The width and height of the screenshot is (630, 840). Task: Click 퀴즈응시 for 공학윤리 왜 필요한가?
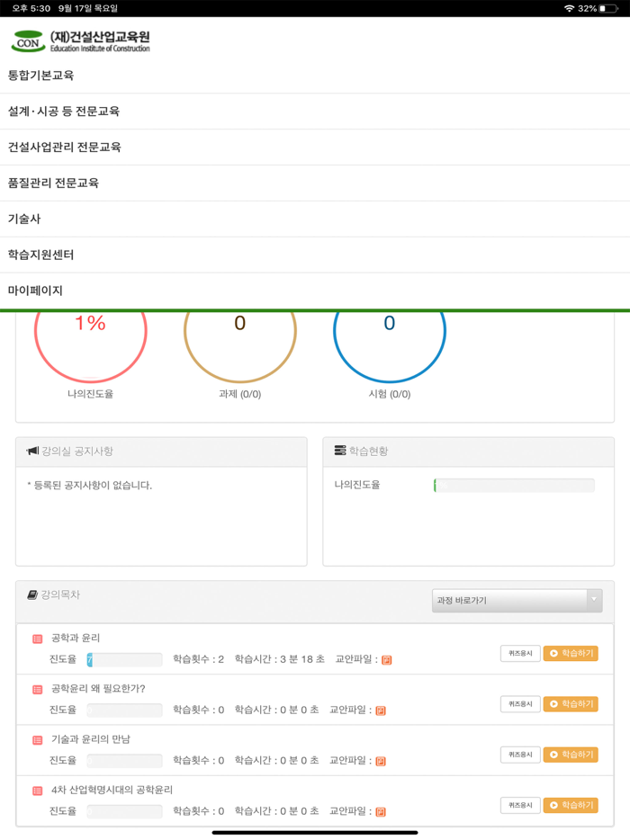click(x=520, y=704)
